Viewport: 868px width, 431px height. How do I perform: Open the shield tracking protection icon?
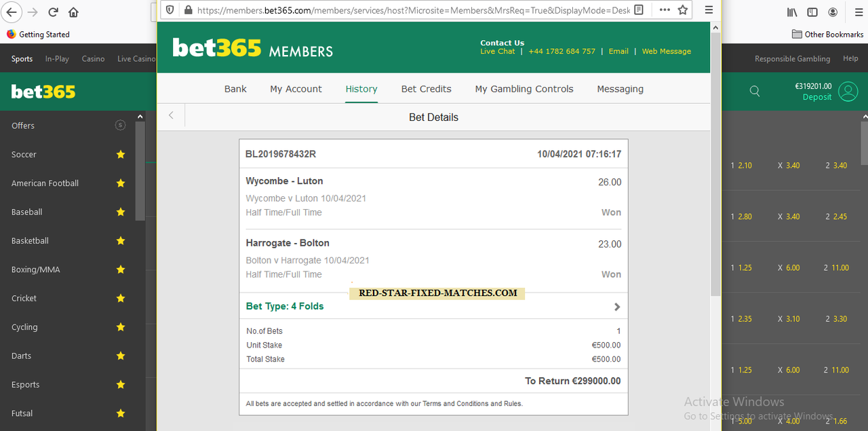tap(170, 10)
